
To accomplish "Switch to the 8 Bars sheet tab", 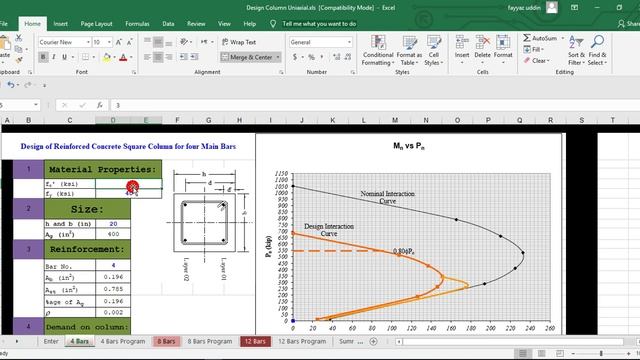I will pos(166,341).
